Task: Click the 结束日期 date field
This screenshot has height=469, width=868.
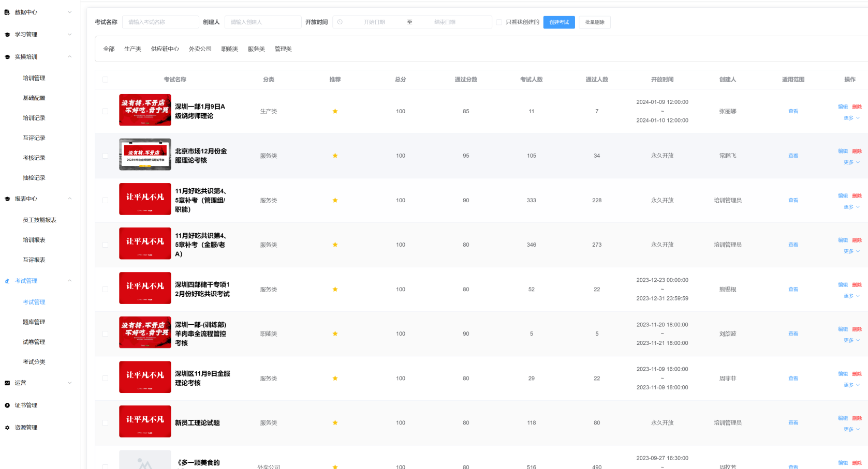Action: (x=445, y=22)
